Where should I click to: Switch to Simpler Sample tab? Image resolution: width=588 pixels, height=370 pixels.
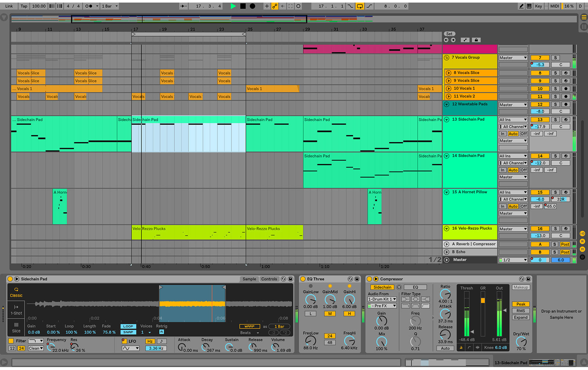click(x=249, y=279)
